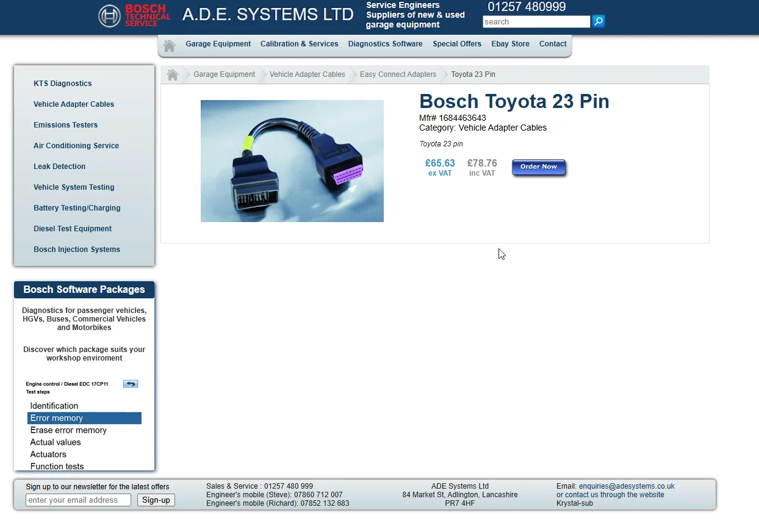Go home via navigation bar house icon
The height and width of the screenshot is (532, 759).
[170, 45]
